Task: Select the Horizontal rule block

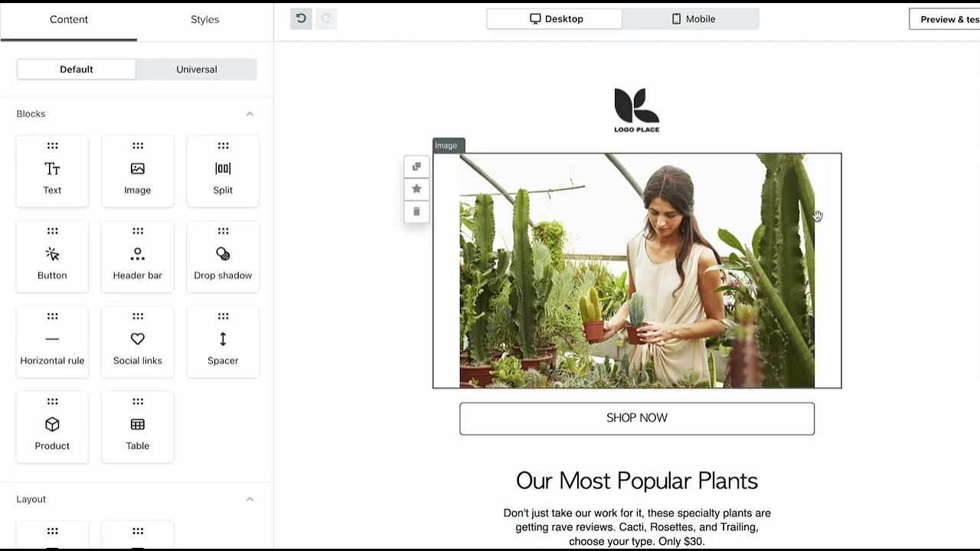Action: pos(52,342)
